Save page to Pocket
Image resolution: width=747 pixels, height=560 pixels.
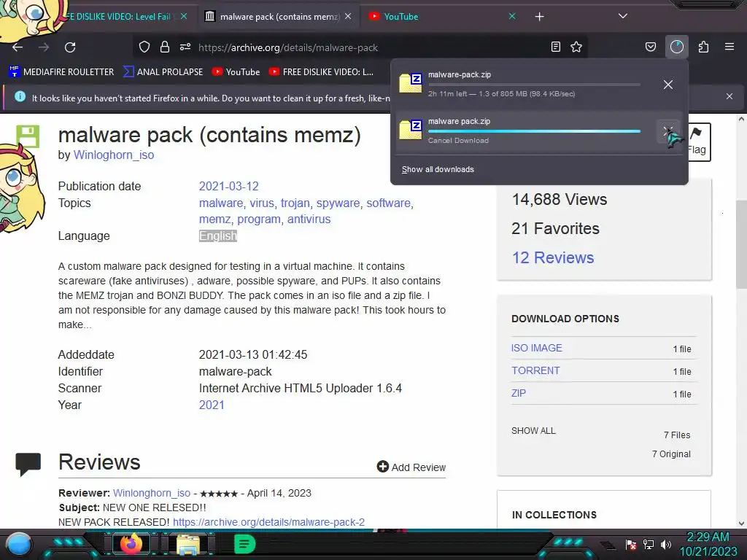[650, 47]
